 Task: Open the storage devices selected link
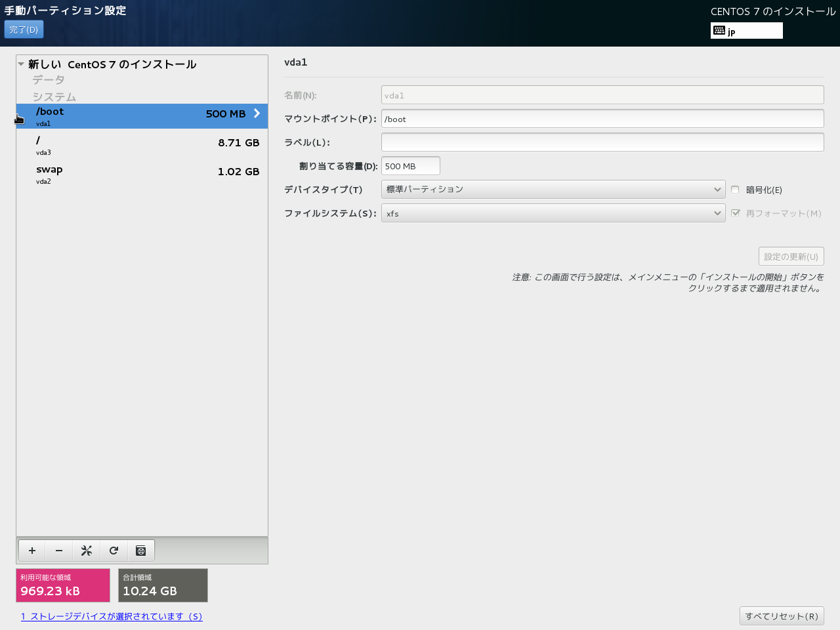click(x=112, y=616)
